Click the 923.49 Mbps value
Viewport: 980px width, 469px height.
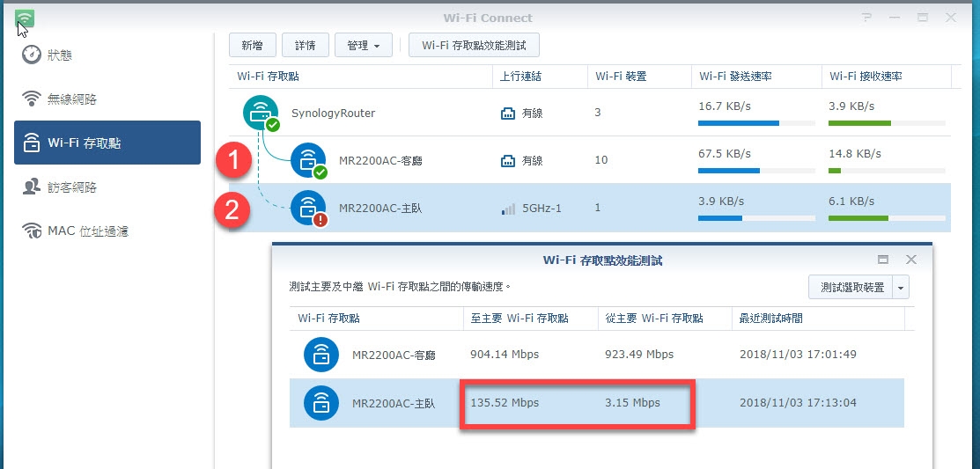click(639, 354)
